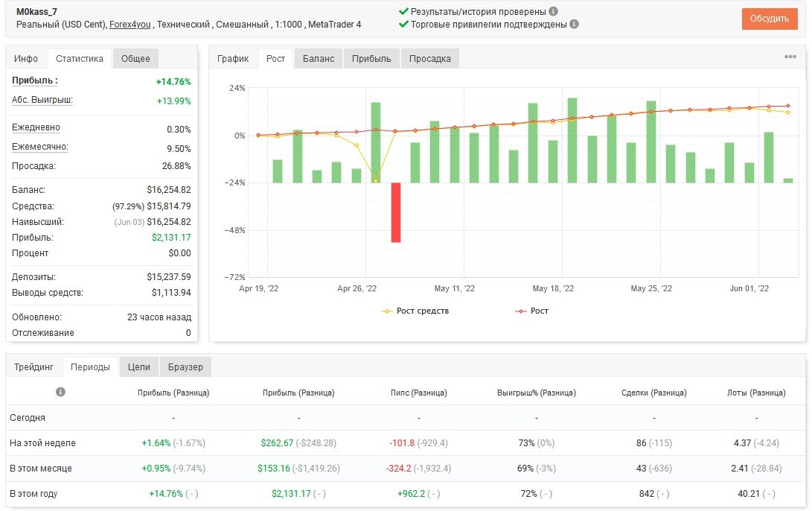The width and height of the screenshot is (812, 511).
Task: Click the В этом году row label
Action: coord(33,494)
